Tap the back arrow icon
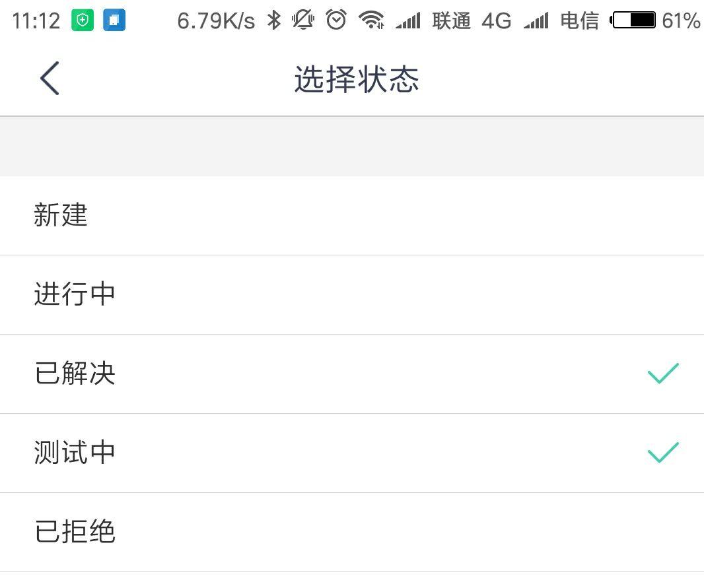 point(50,79)
